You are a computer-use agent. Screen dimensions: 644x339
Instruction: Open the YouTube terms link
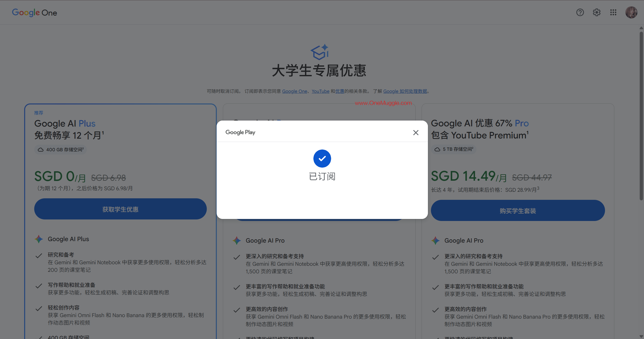[x=320, y=91]
